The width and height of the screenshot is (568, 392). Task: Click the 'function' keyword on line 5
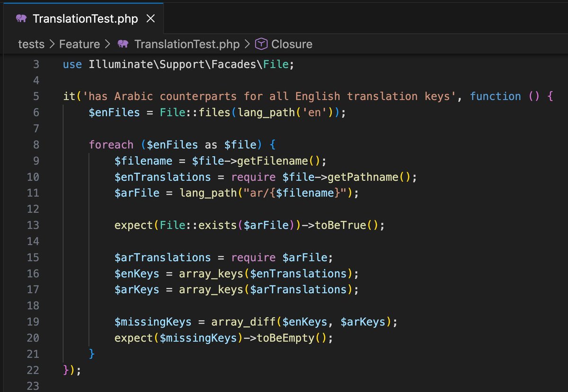tap(495, 97)
